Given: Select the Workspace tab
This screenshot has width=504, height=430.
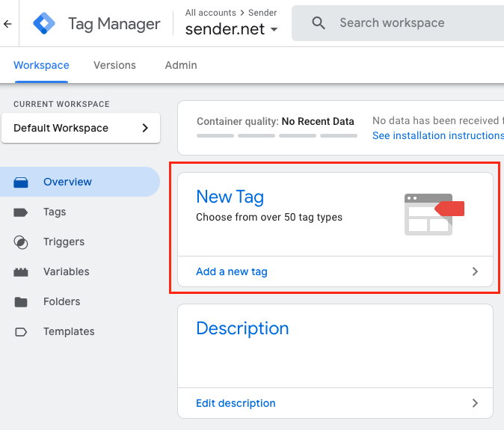Looking at the screenshot, I should (41, 65).
